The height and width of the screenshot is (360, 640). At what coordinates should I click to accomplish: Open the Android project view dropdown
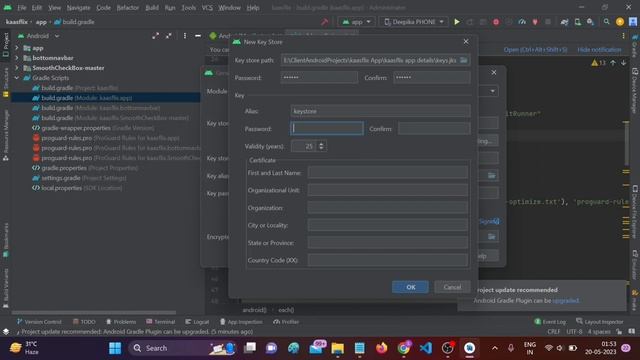(38, 36)
